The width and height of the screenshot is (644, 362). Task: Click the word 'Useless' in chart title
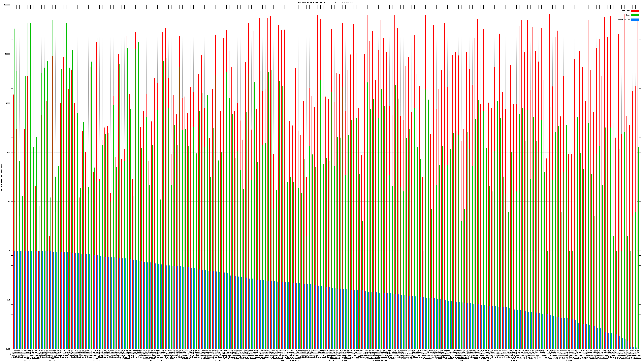pyautogui.click(x=350, y=2)
